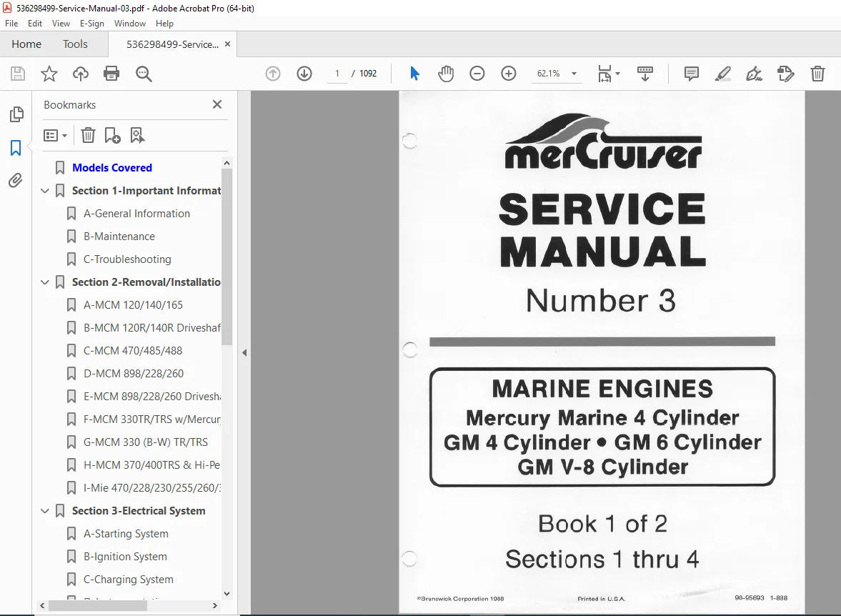Open the A-General Information bookmark
841x616 pixels.
click(136, 214)
